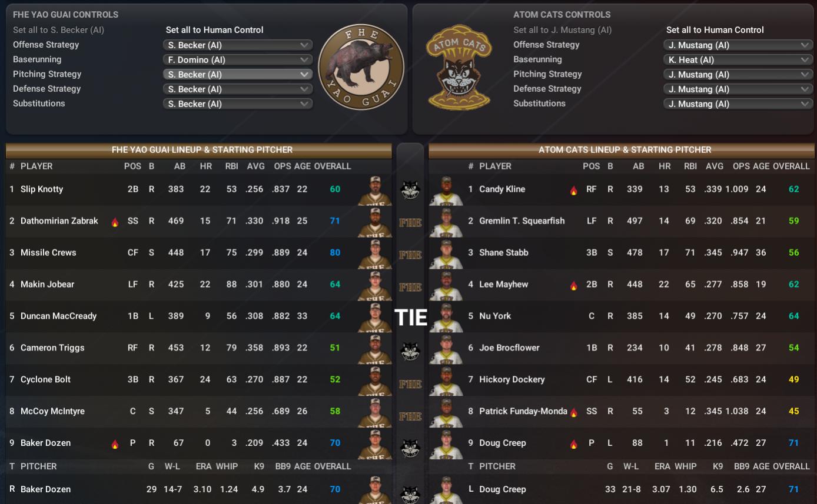Screen dimensions: 817x504
Task: Click the Atom Cats matchup icon in Slip Knotty row
Action: [410, 190]
